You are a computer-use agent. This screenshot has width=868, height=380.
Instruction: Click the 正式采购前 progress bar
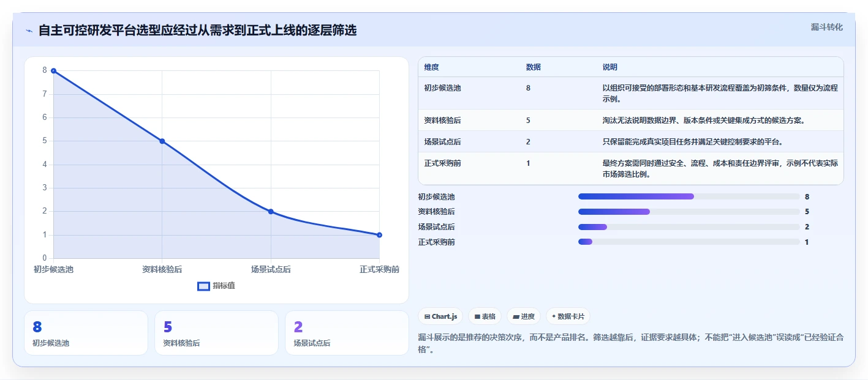(689, 242)
